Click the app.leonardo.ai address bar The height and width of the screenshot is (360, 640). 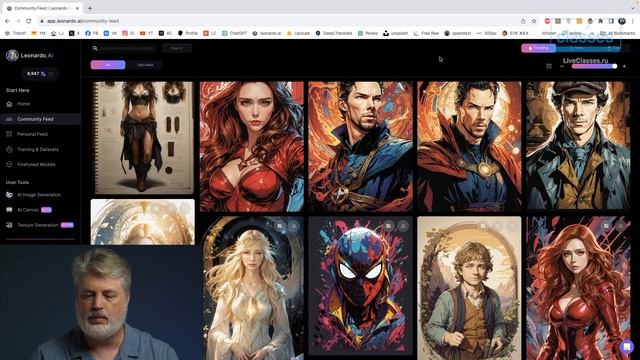[x=278, y=21]
